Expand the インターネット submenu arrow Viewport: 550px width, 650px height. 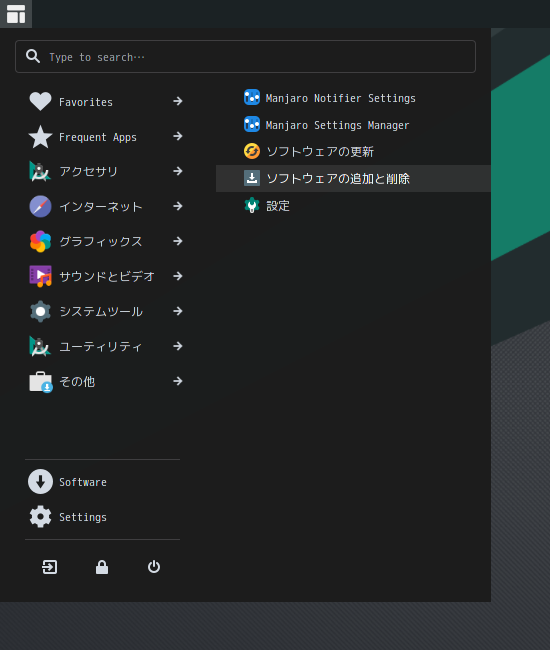click(178, 206)
